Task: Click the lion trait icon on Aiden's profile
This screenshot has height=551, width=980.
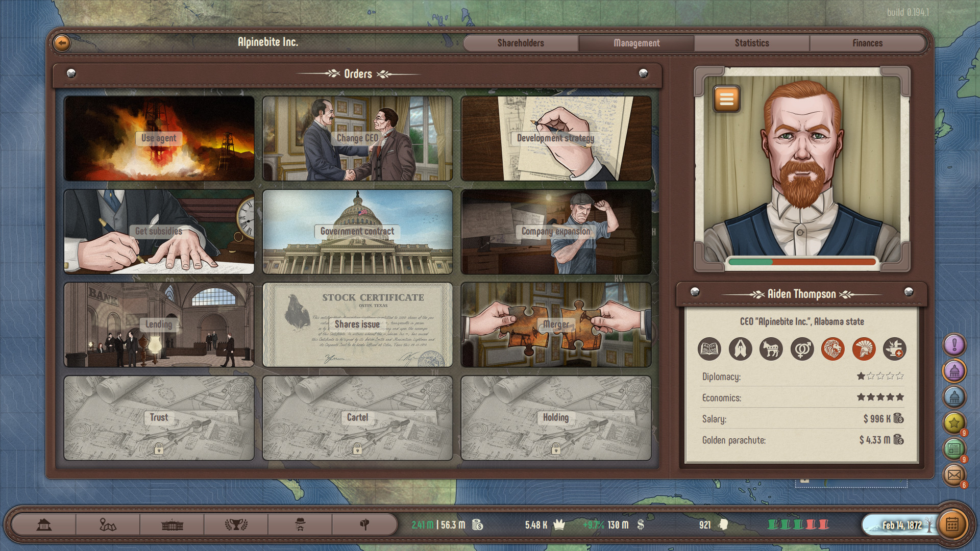Action: [833, 349]
